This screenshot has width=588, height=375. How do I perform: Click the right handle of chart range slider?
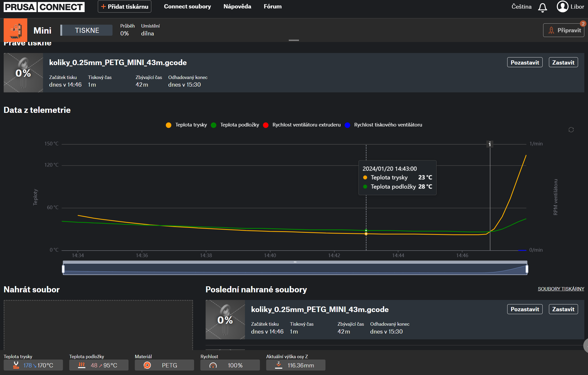527,269
